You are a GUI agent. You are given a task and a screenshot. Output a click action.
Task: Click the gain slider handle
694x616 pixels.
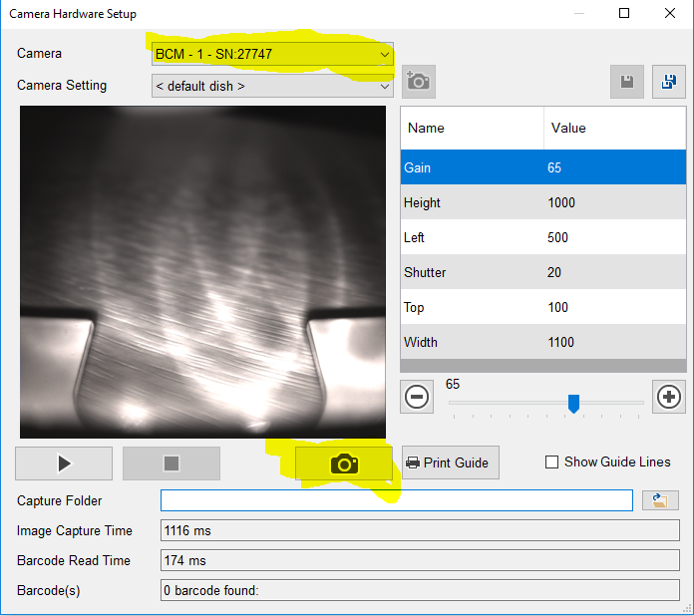click(x=573, y=403)
